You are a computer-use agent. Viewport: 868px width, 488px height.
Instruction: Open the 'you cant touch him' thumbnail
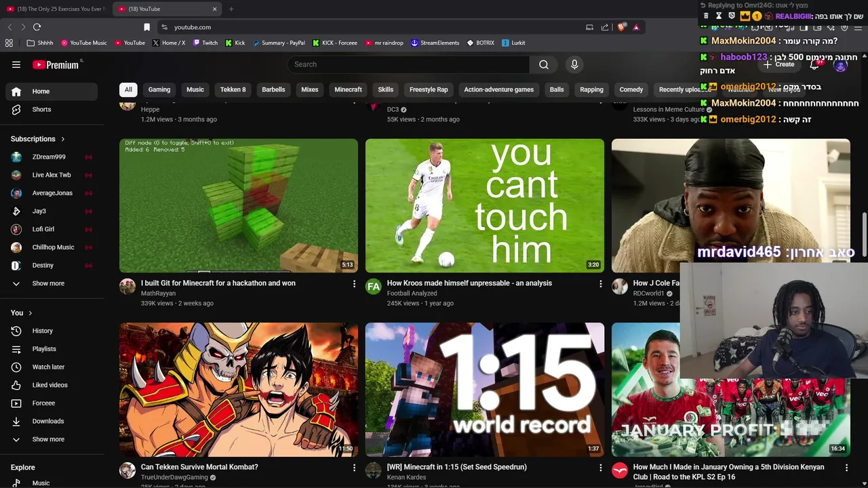[485, 205]
